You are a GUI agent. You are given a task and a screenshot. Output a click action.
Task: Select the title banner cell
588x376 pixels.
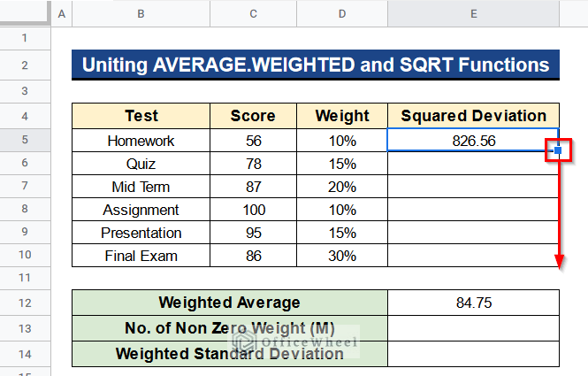(x=316, y=65)
